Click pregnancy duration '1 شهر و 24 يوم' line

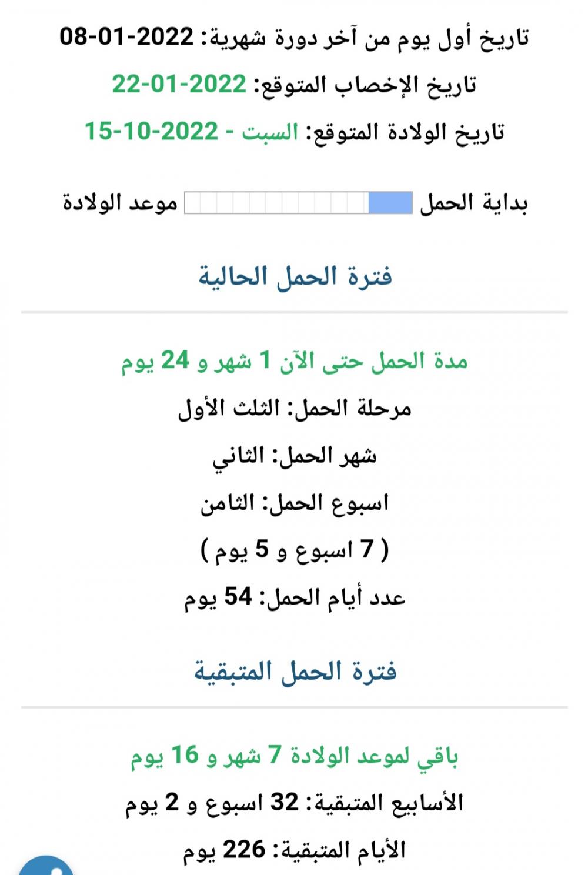tap(295, 360)
